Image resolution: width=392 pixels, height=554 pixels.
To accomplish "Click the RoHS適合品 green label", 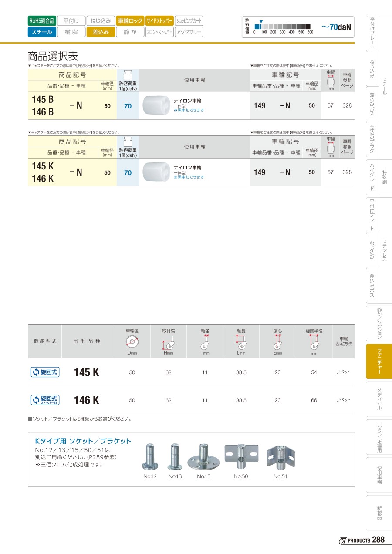I will 42,20.
